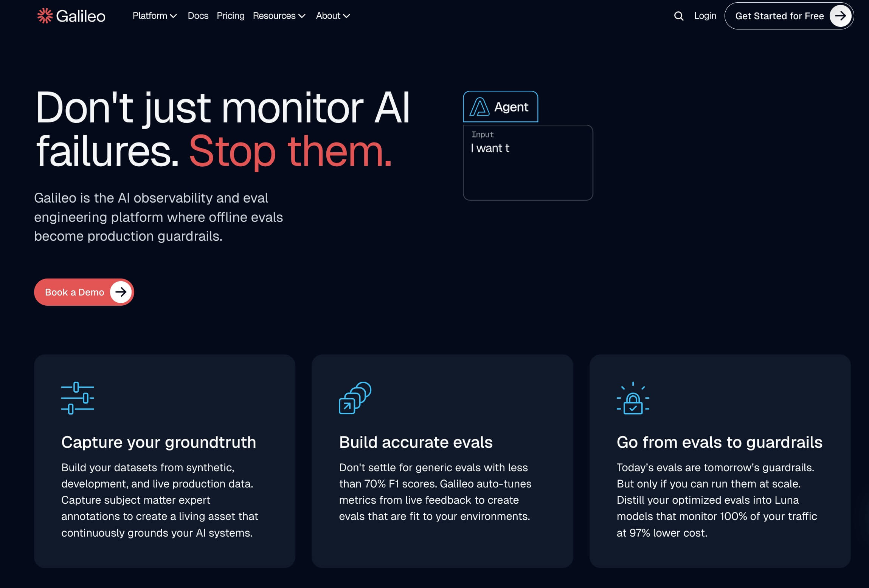This screenshot has height=588, width=869.
Task: Click the Agent Input text box
Action: (528, 166)
